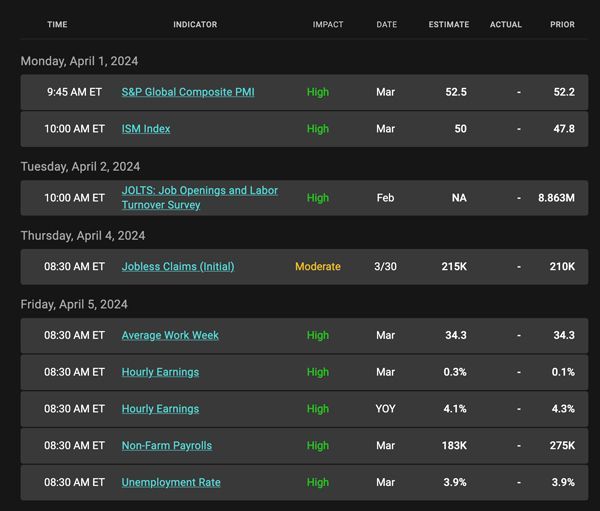Viewport: 600px width, 511px height.
Task: Click the DATE column header
Action: coord(386,24)
